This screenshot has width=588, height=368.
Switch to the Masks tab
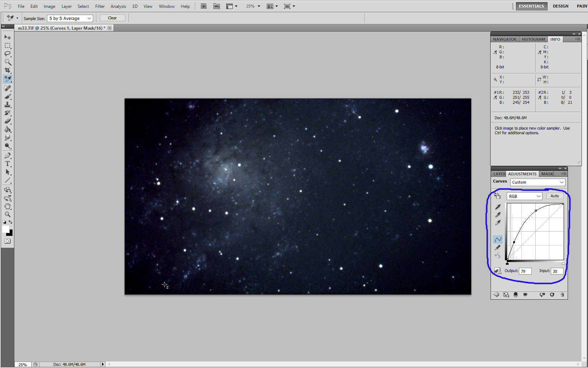547,174
